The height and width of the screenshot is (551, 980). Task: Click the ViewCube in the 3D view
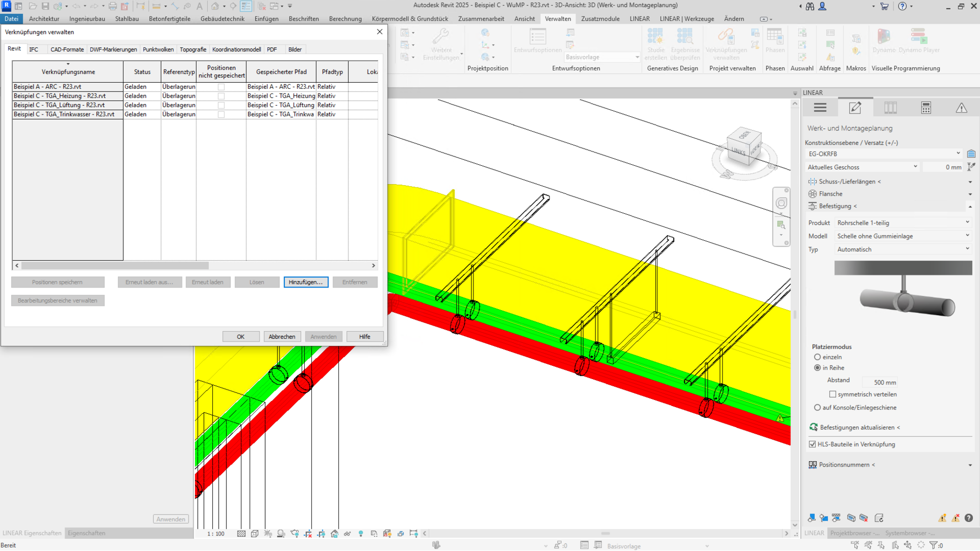744,147
